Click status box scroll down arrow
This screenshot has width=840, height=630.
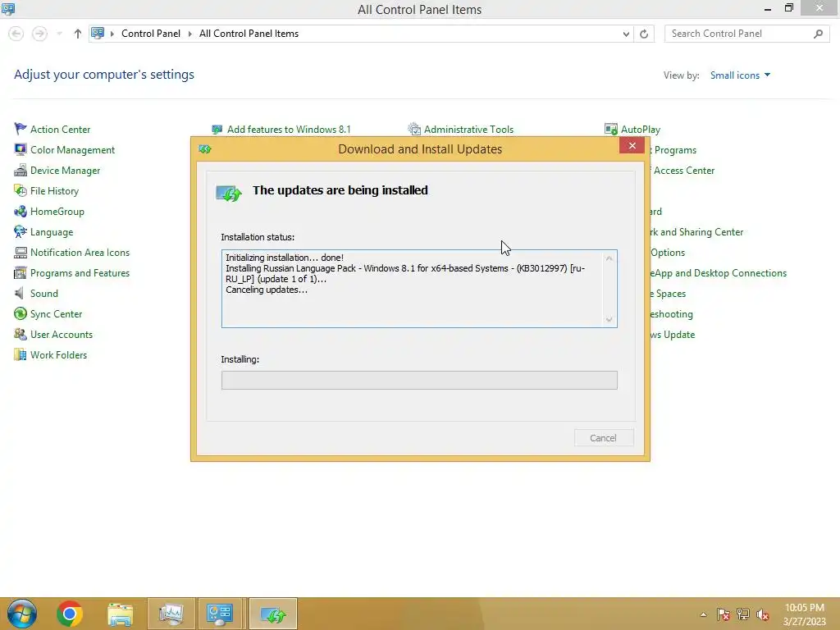[609, 319]
